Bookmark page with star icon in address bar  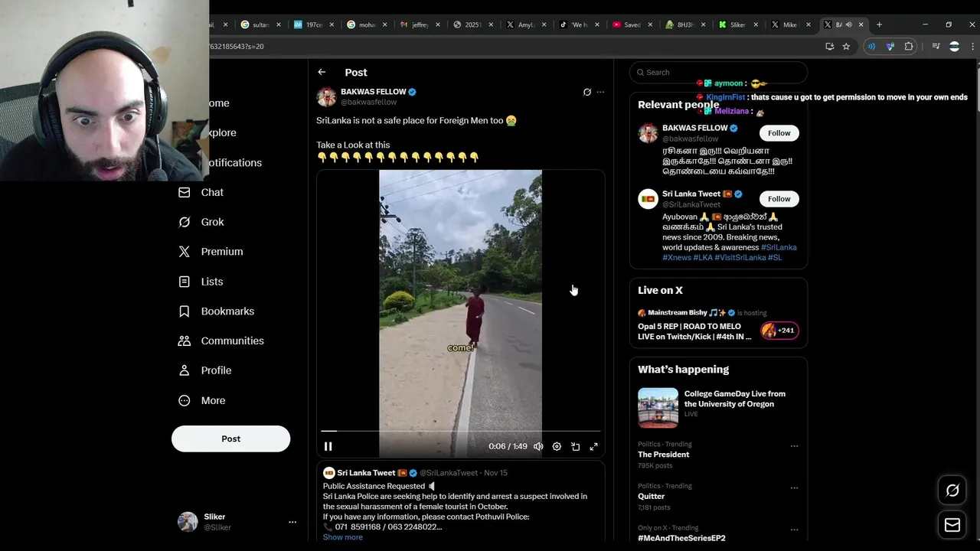click(x=846, y=47)
